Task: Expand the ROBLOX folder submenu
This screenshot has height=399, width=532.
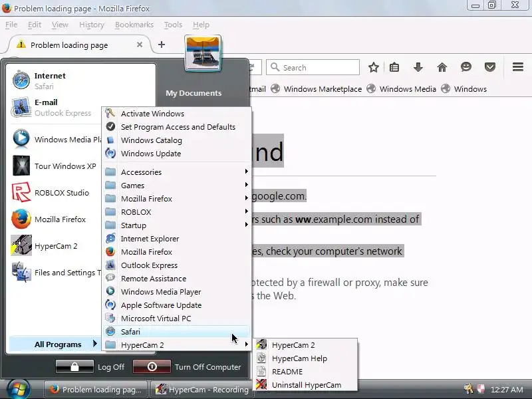Action: point(177,211)
